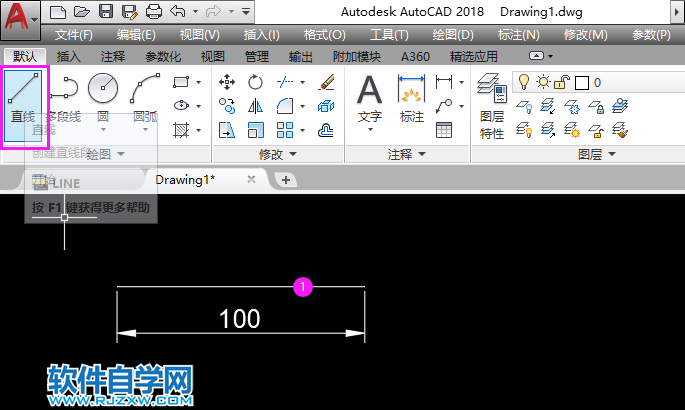Add a new drawing tab
This screenshot has width=685, height=410.
[x=286, y=179]
